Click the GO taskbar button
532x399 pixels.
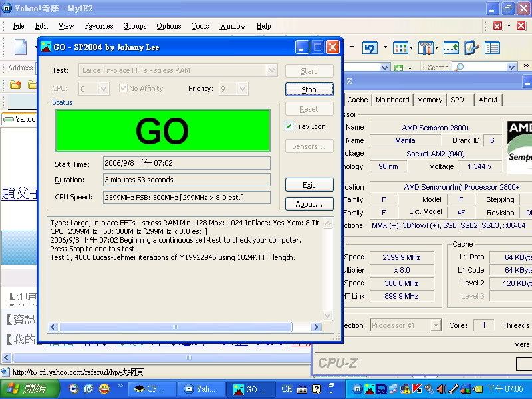click(251, 389)
